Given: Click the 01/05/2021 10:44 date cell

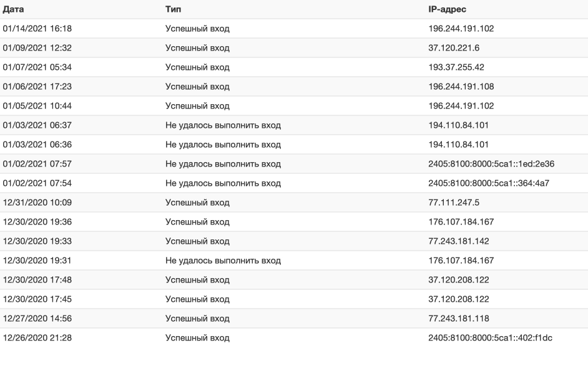Looking at the screenshot, I should [x=37, y=106].
